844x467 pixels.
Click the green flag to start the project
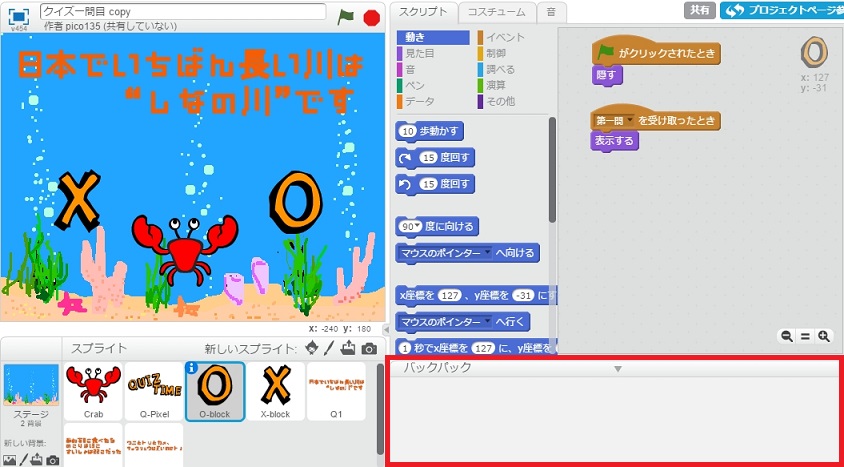click(345, 17)
